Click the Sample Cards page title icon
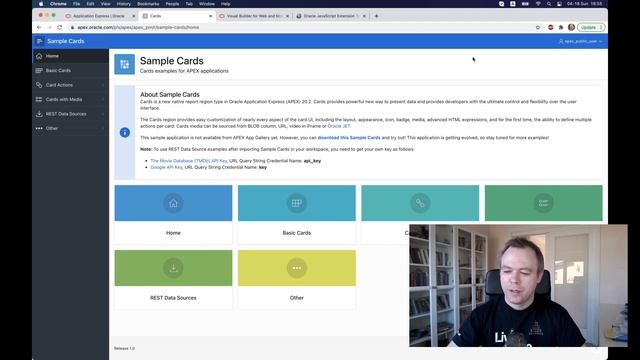The height and width of the screenshot is (360, 640). 124,64
